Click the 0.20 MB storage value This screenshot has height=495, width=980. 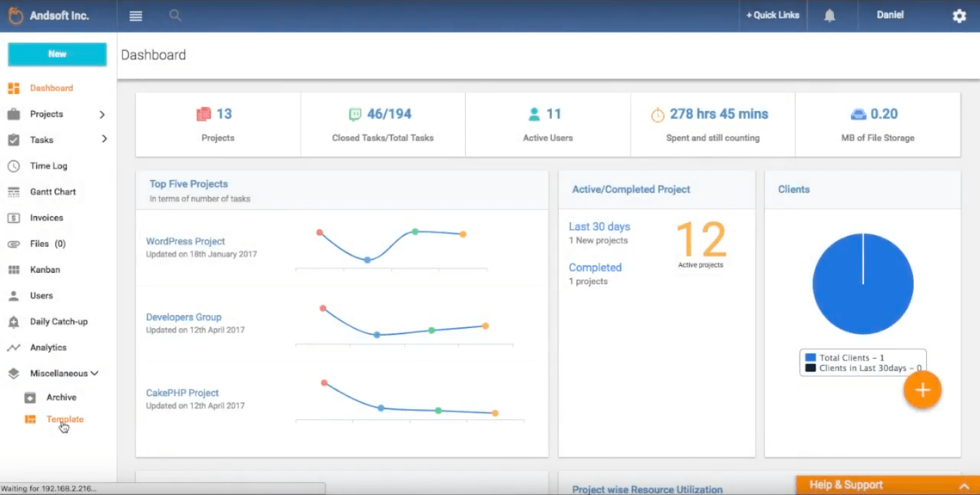pyautogui.click(x=884, y=114)
